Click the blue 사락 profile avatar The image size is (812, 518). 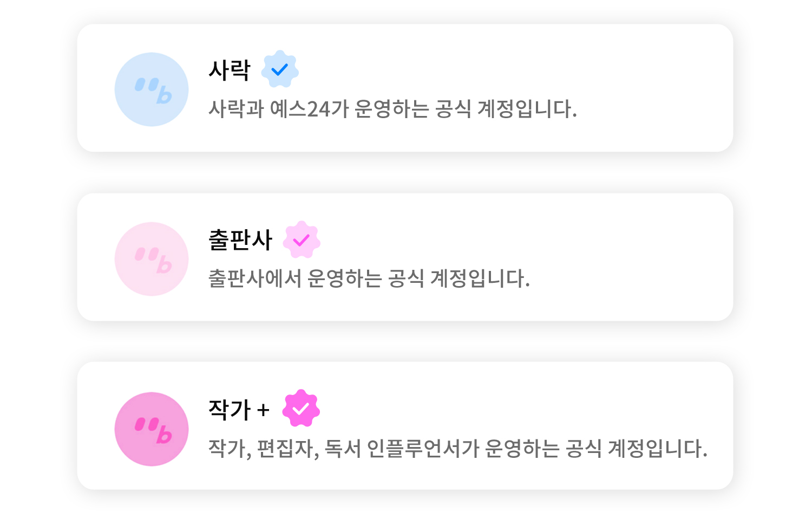click(x=152, y=89)
